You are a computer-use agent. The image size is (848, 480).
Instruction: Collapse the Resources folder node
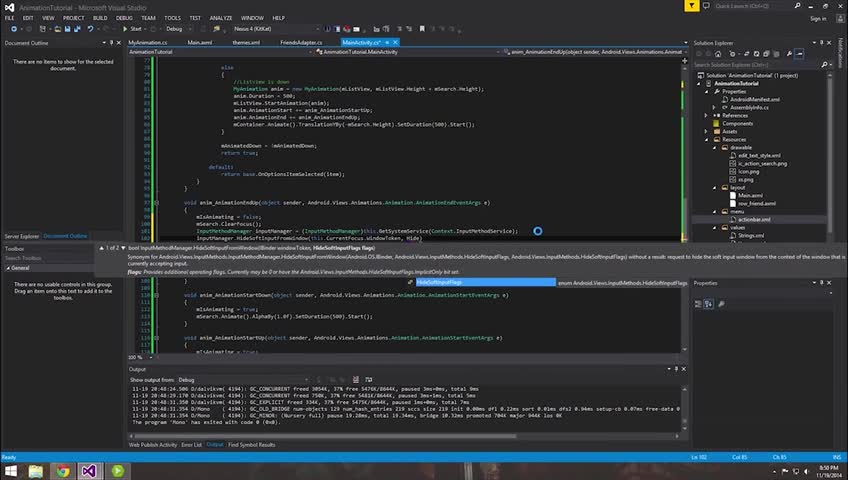pyautogui.click(x=706, y=139)
